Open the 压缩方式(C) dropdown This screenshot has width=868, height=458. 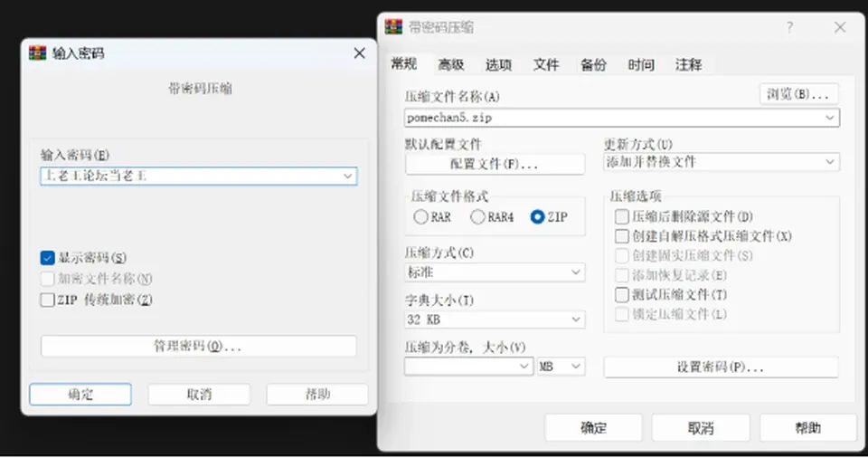[x=495, y=272]
